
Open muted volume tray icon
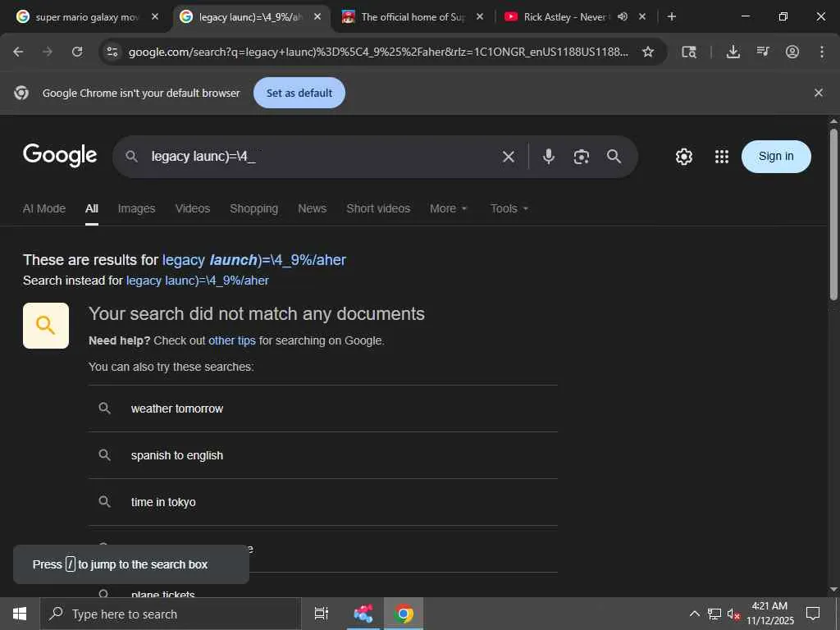click(733, 614)
